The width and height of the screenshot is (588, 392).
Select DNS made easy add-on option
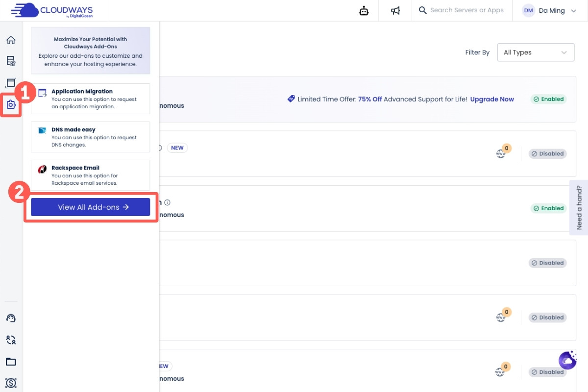90,137
